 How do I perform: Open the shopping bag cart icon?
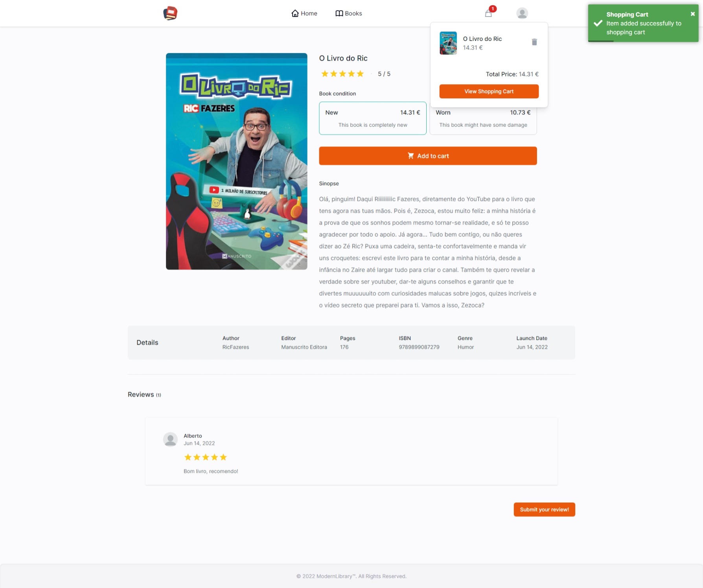point(488,13)
